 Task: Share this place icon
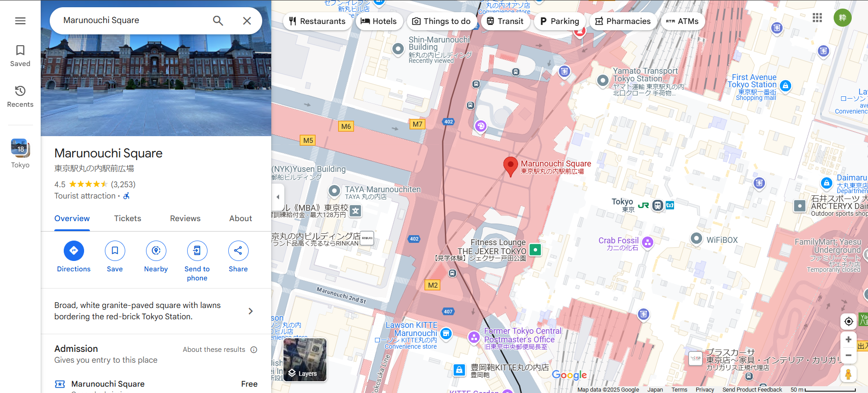(238, 251)
